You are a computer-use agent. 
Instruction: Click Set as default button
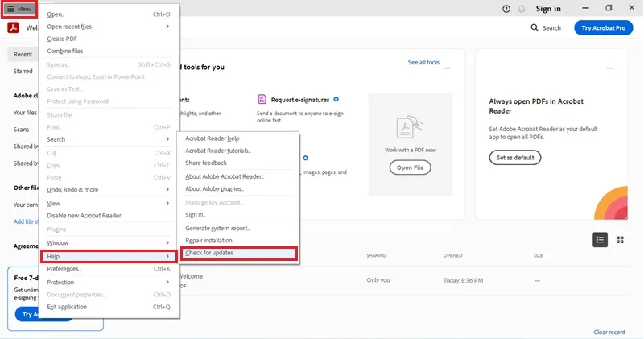click(515, 157)
